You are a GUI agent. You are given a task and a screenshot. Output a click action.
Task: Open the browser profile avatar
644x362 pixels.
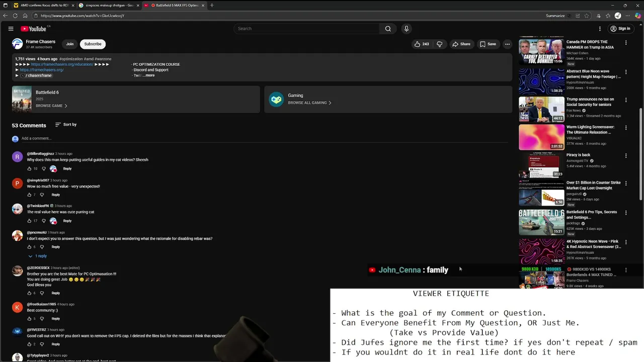point(618,16)
